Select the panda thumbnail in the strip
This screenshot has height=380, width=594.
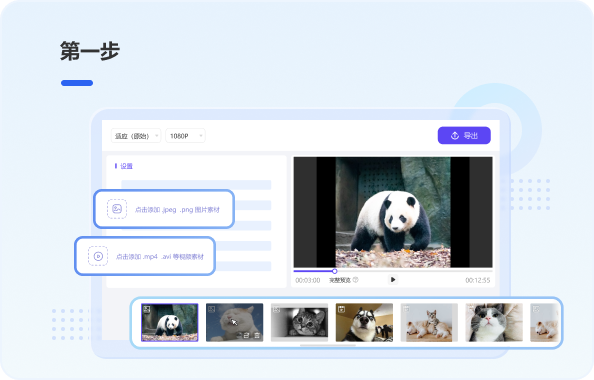click(170, 322)
